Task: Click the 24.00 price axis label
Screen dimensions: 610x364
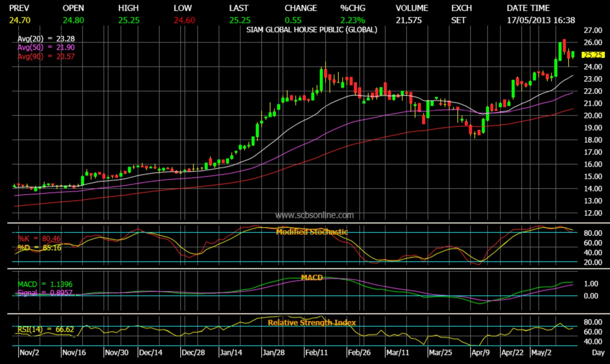Action: tap(593, 67)
